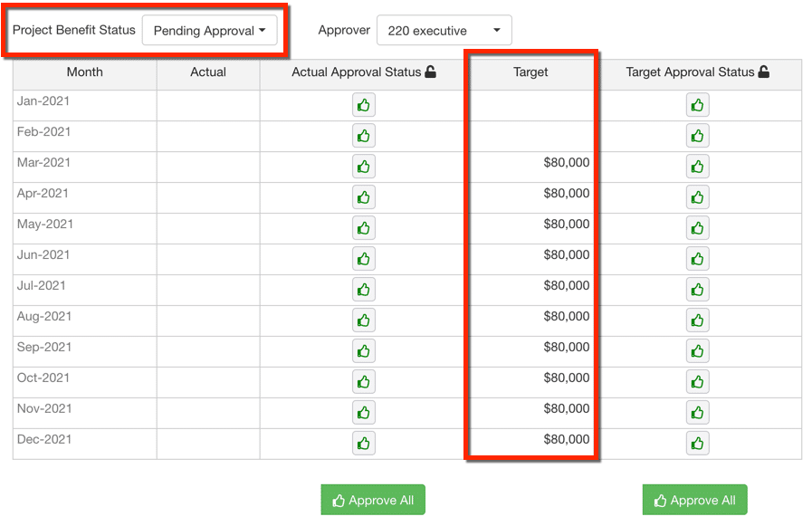Viewport: 812px width, 526px height.
Task: Open the Approver dropdown showing 220 executive
Action: [x=444, y=30]
